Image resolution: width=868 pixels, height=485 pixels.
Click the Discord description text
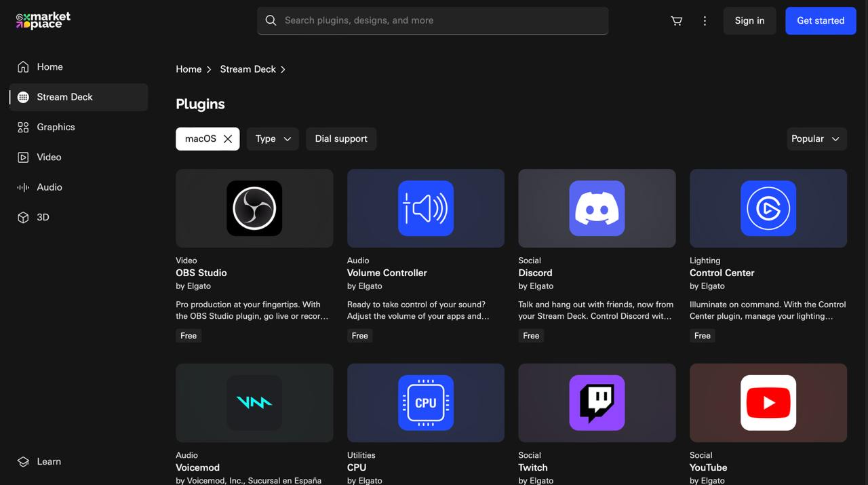point(596,311)
